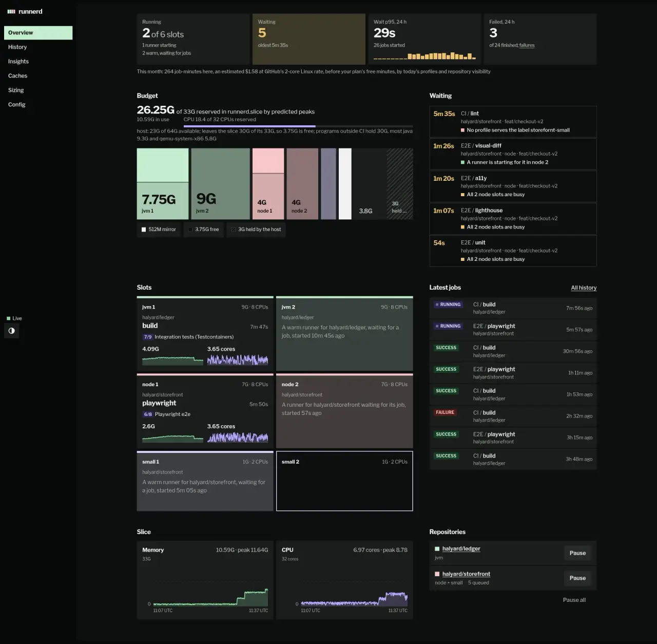Click SUCCESS badge of build 30m 56s ago

[x=446, y=348]
